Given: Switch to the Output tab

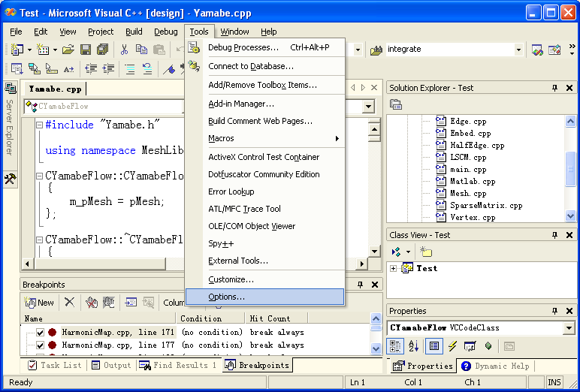Looking at the screenshot, I should [x=111, y=366].
